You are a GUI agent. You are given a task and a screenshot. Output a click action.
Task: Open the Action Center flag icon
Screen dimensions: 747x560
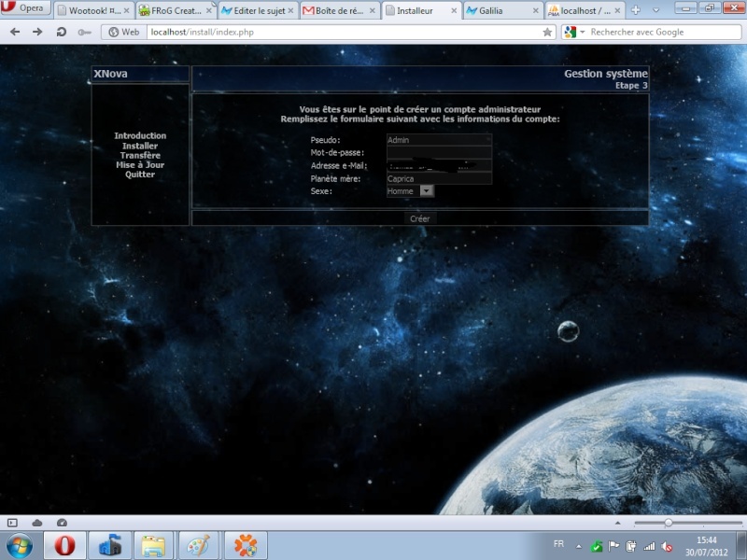[x=613, y=546]
